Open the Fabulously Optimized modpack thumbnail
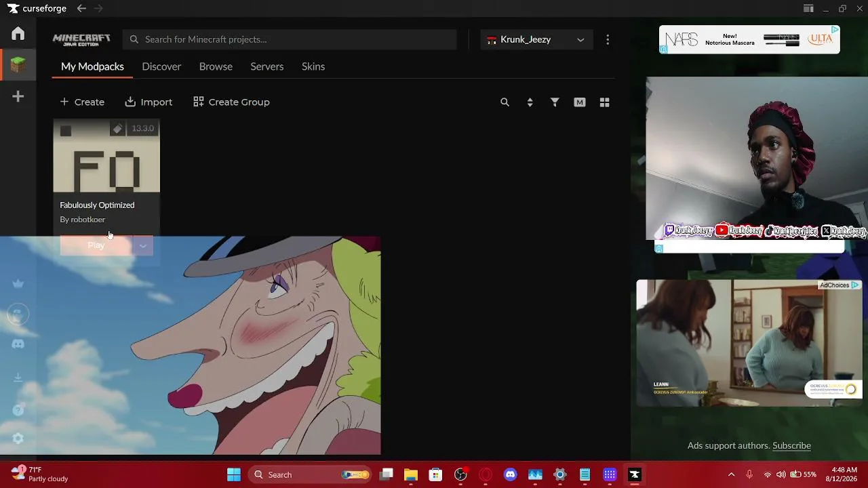Image resolution: width=868 pixels, height=488 pixels. [x=106, y=157]
